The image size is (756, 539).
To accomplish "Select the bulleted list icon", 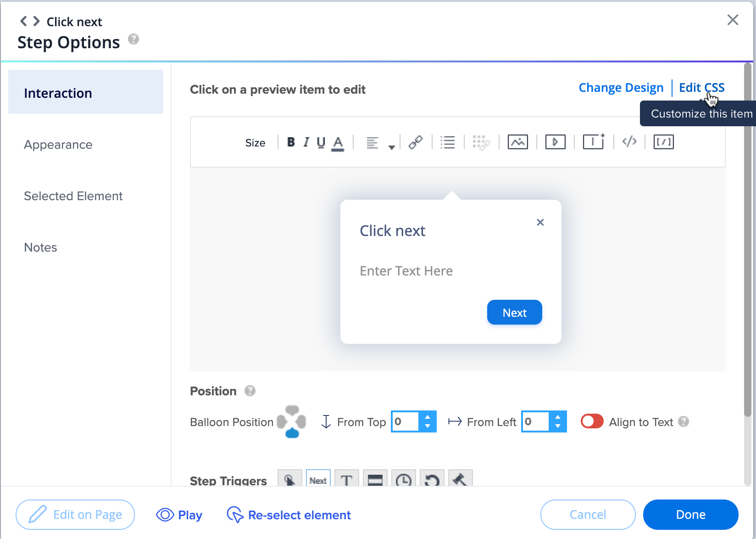I will coord(448,142).
